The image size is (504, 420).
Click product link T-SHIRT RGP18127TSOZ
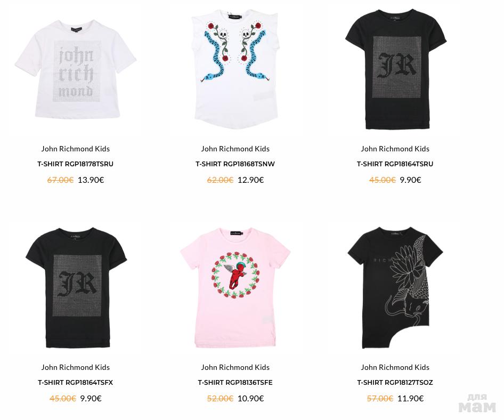pyautogui.click(x=395, y=383)
